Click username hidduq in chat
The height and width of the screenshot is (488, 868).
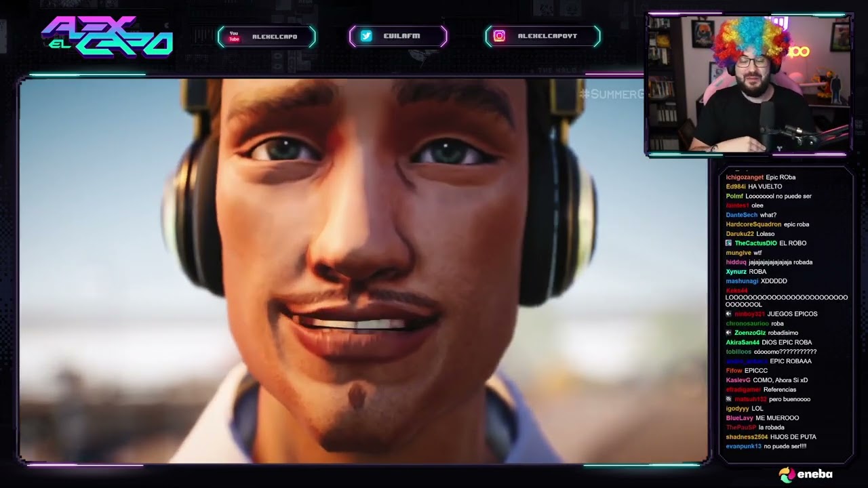(x=736, y=262)
